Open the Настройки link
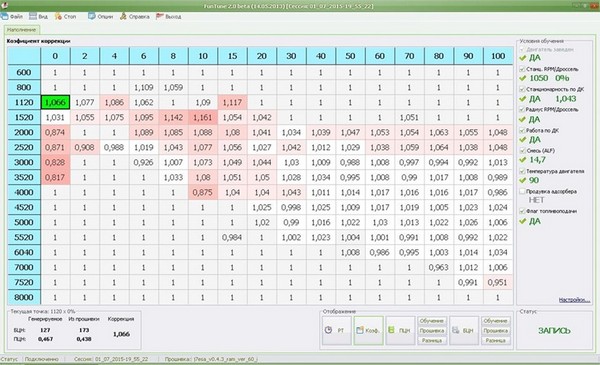 (x=574, y=300)
